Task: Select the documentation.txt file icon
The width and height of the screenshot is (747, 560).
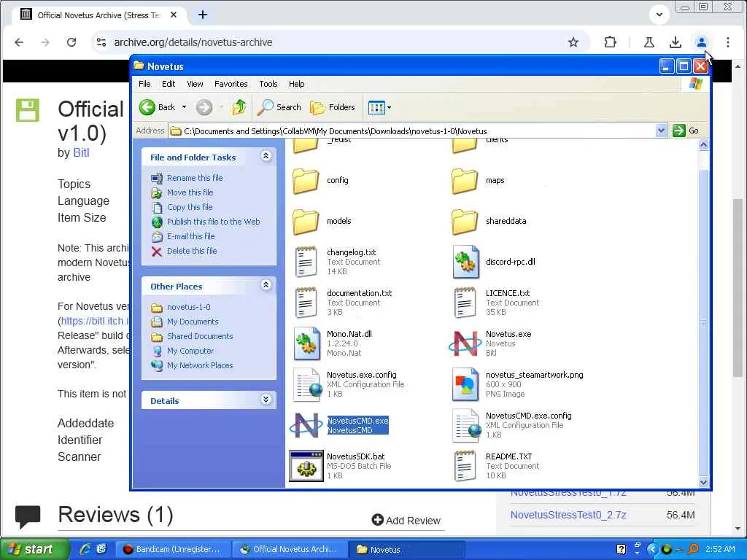Action: coord(306,303)
